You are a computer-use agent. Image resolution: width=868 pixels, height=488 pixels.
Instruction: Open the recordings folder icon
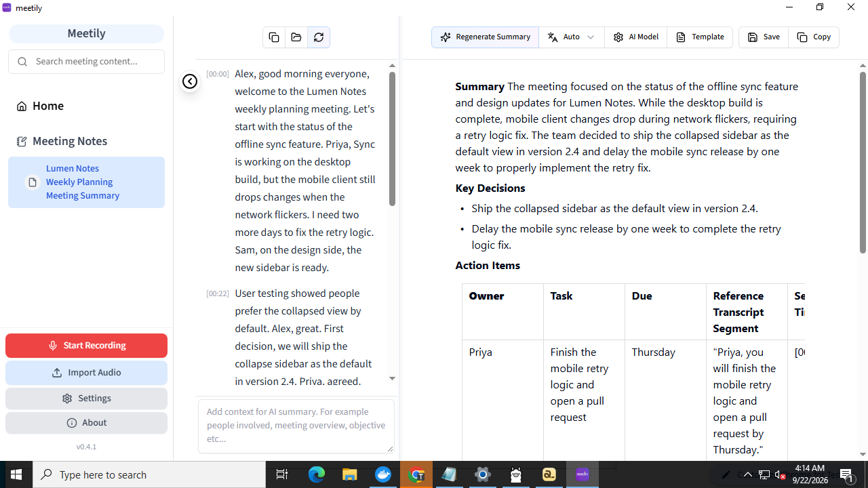296,37
